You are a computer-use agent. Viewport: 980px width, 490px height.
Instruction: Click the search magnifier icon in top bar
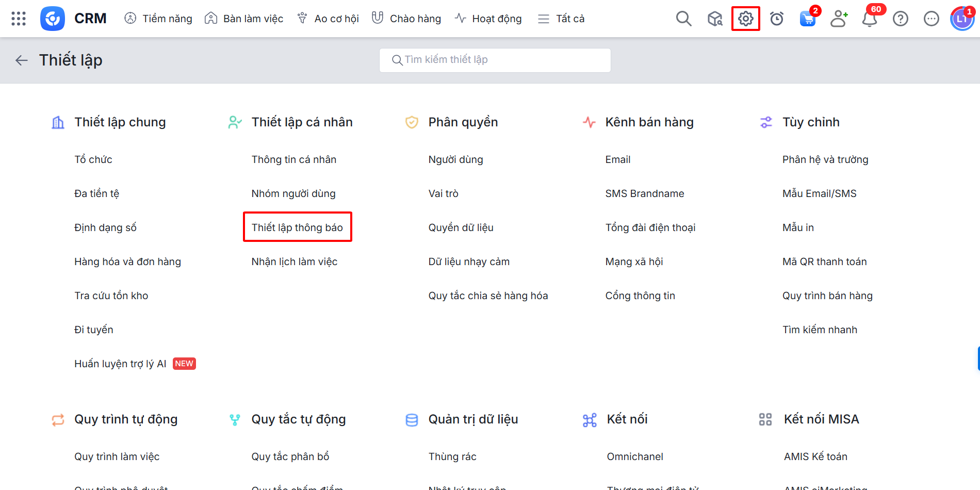click(x=683, y=19)
